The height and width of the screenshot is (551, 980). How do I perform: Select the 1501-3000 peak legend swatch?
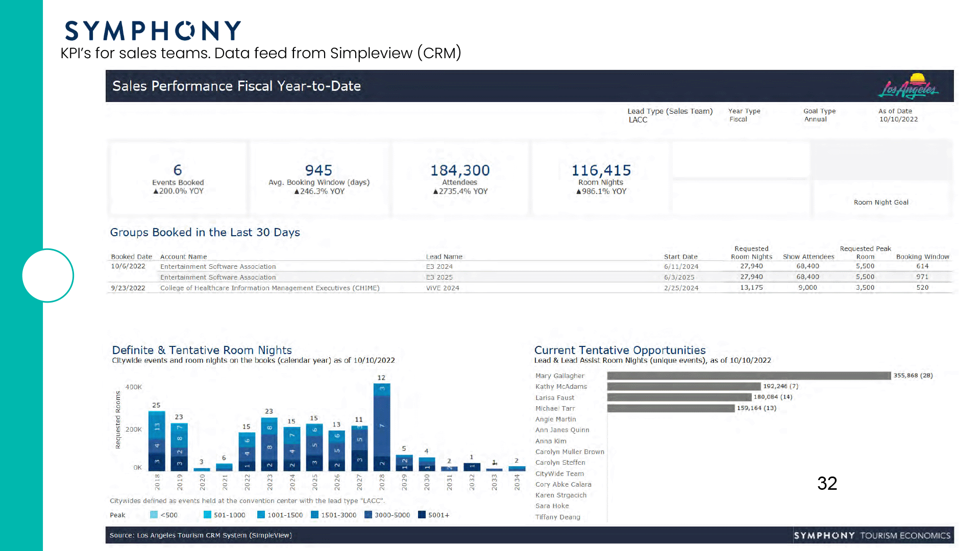pyautogui.click(x=314, y=515)
